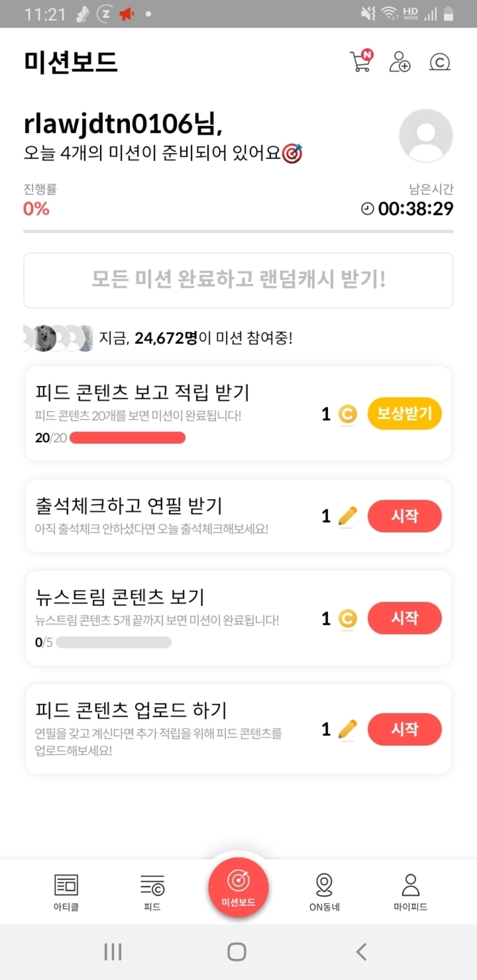The width and height of the screenshot is (477, 980).
Task: Open the ON동네 tab
Action: [x=325, y=892]
